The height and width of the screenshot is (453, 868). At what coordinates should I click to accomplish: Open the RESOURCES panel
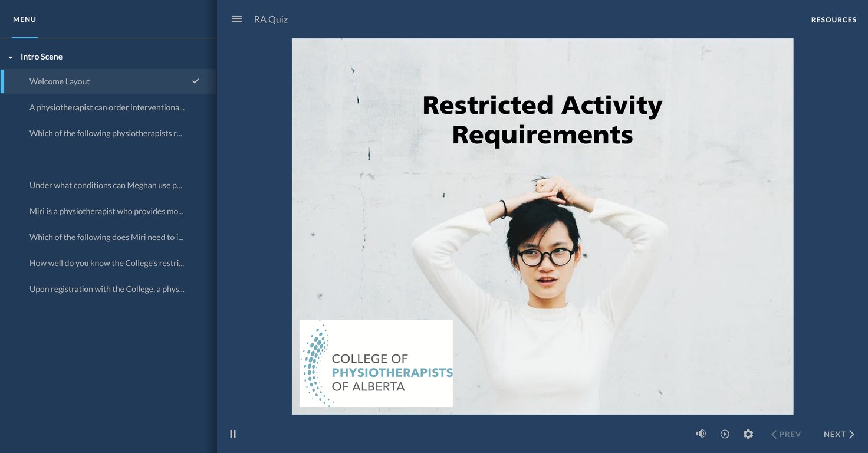coord(833,19)
